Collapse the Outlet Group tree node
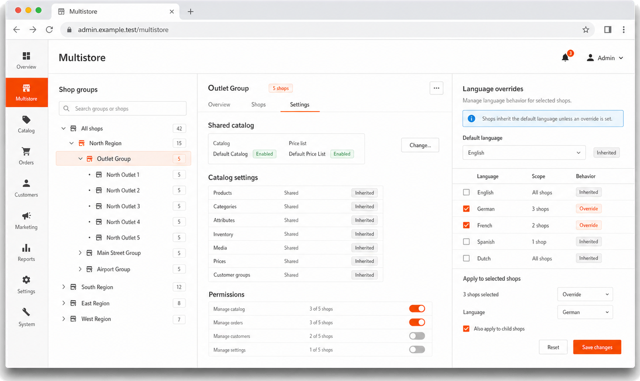The image size is (640, 381). pos(80,158)
